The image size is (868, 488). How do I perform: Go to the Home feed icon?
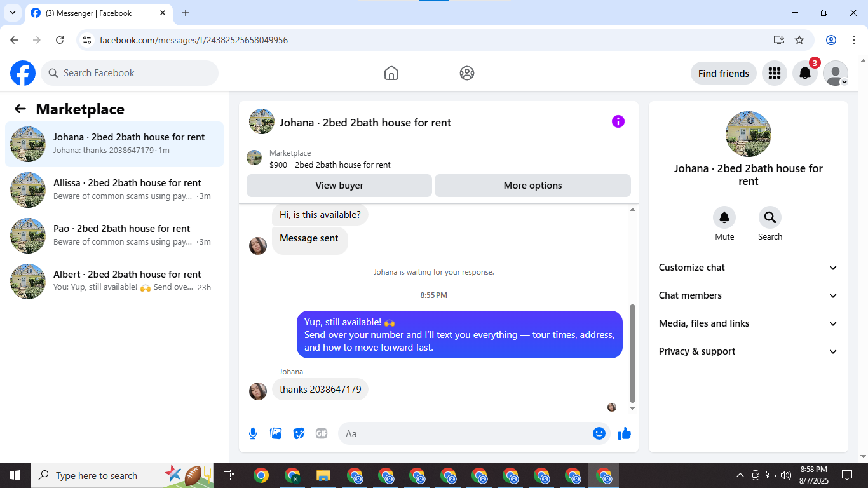[391, 73]
